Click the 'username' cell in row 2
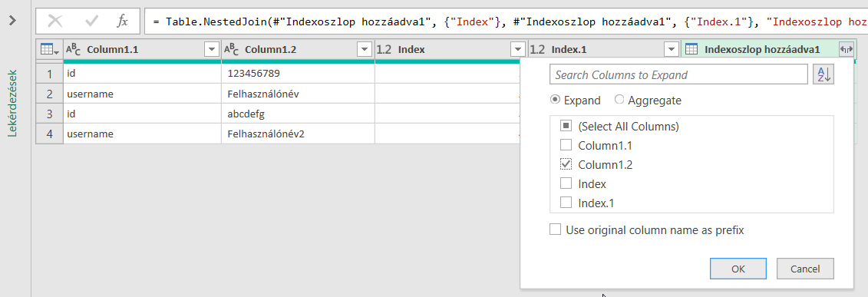This screenshot has height=297, width=868. (x=142, y=94)
